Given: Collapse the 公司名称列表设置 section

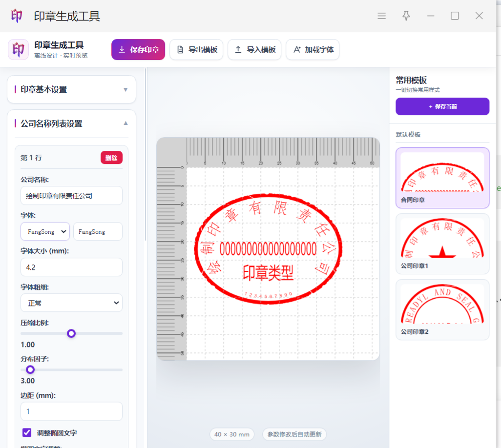Looking at the screenshot, I should tap(72, 123).
